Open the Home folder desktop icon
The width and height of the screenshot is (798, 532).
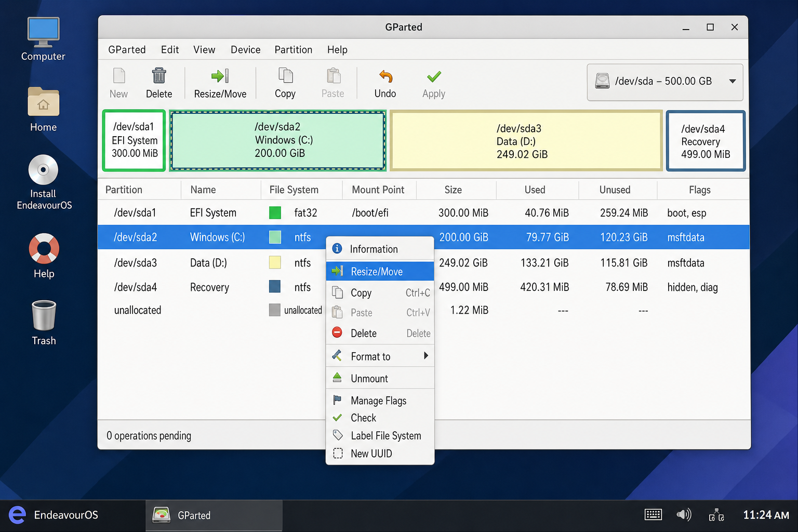pos(43,110)
